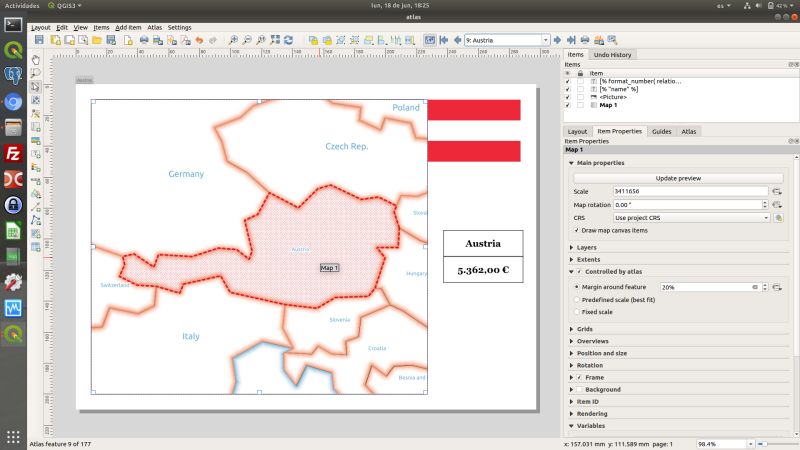Toggle visibility of "name" label item
The image size is (800, 450).
pos(567,89)
